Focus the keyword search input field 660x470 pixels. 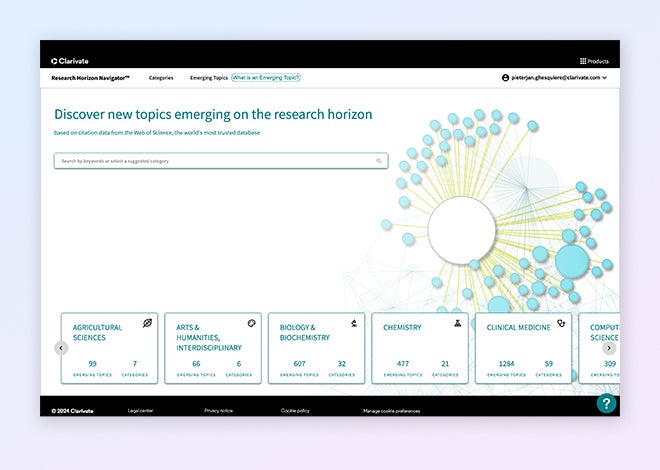[x=215, y=161]
